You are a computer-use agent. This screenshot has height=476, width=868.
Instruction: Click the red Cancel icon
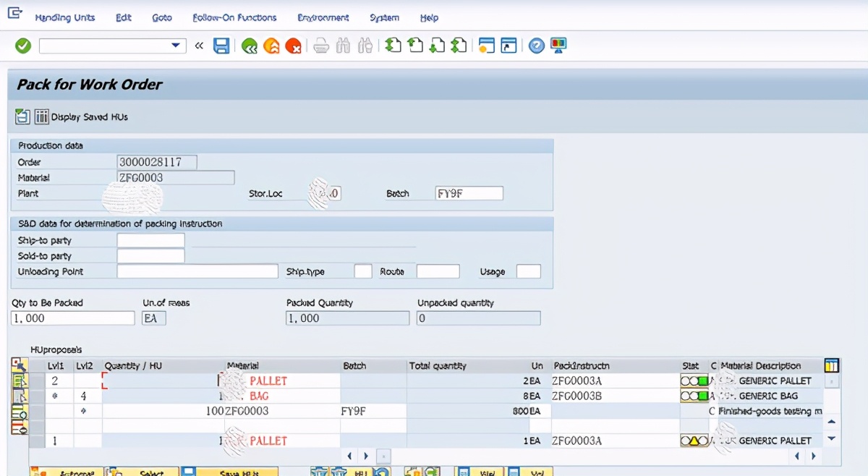click(293, 46)
